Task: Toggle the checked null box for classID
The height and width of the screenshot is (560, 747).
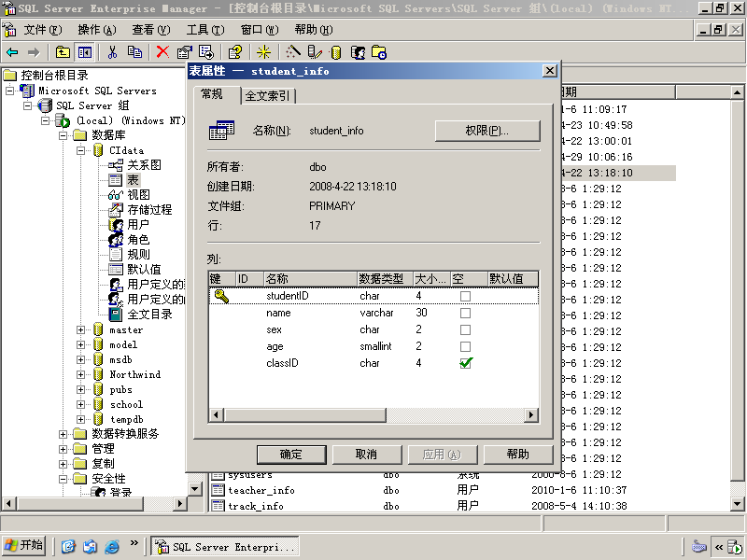Action: pos(465,363)
